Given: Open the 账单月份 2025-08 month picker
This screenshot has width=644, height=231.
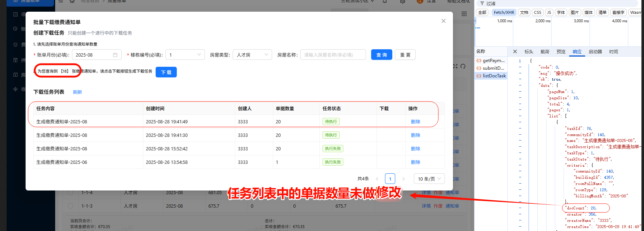Looking at the screenshot, I should 97,55.
